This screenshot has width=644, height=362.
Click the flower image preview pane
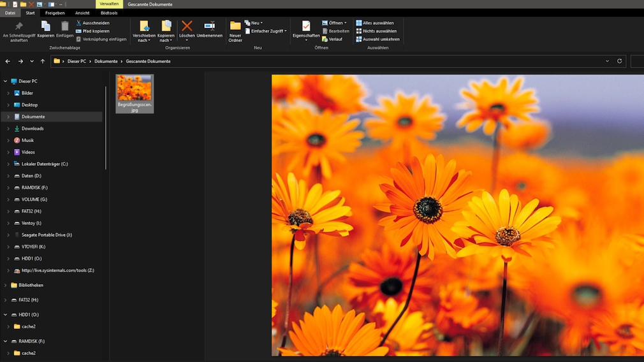point(458,215)
